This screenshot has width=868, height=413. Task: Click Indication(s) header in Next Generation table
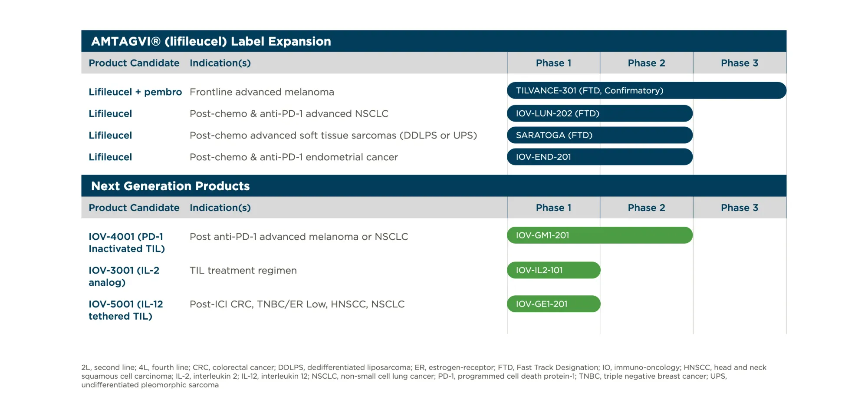220,208
